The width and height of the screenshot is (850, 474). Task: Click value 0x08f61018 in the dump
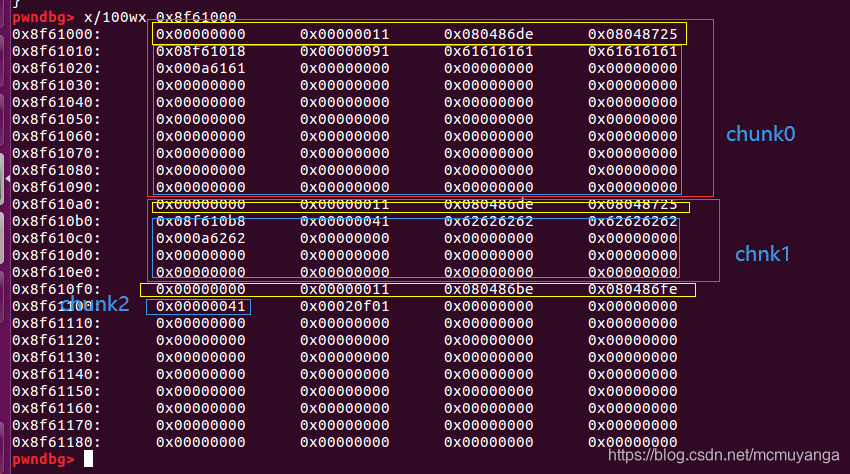(x=201, y=52)
